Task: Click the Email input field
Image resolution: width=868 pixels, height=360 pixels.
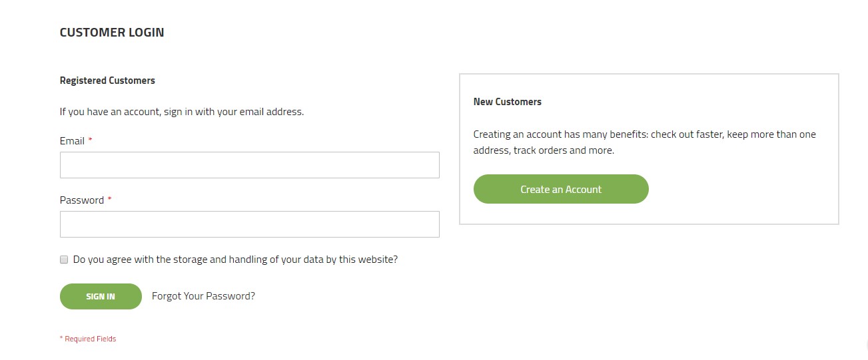Action: point(249,165)
